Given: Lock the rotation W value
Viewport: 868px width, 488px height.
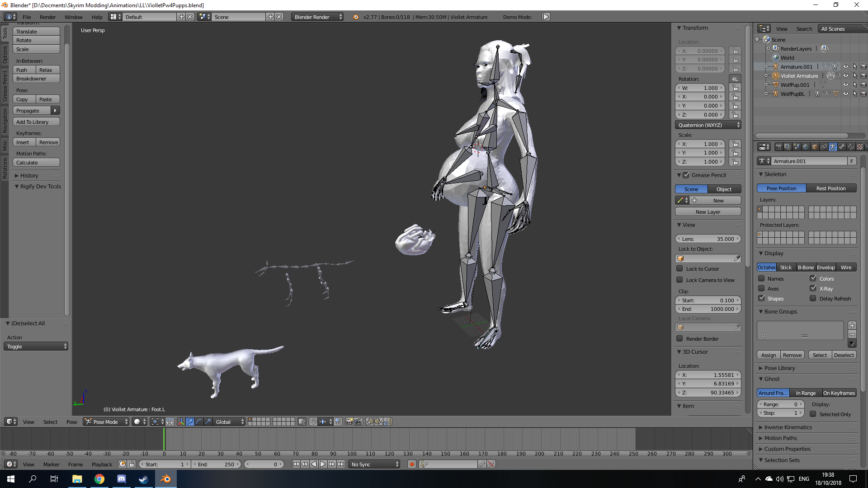Looking at the screenshot, I should point(735,88).
